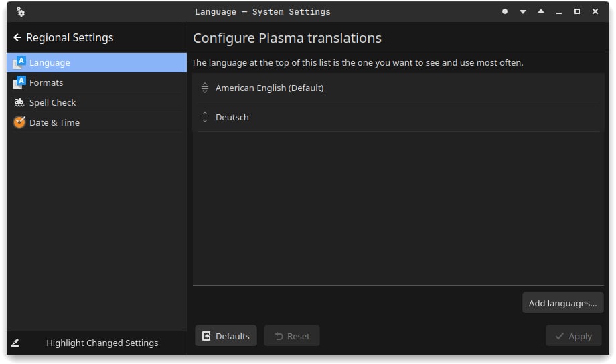Open the Language settings page
Viewport: 616px width, 364px height.
click(96, 62)
